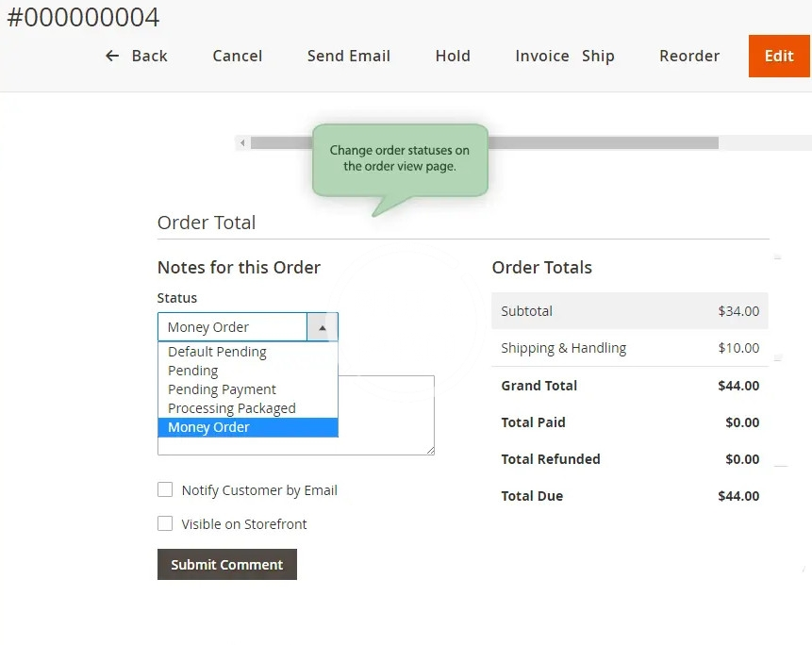Image resolution: width=812 pixels, height=645 pixels.
Task: Select Default Pending status option
Action: [x=217, y=352]
